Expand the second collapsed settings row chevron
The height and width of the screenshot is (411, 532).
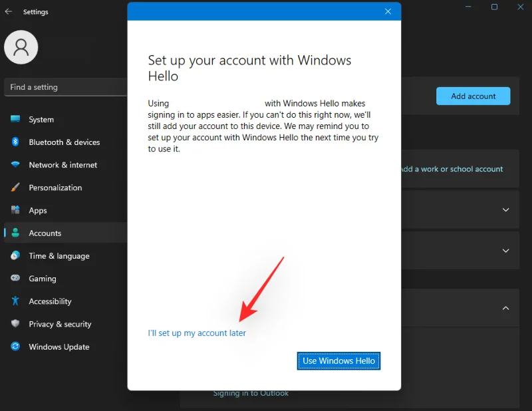tap(505, 251)
